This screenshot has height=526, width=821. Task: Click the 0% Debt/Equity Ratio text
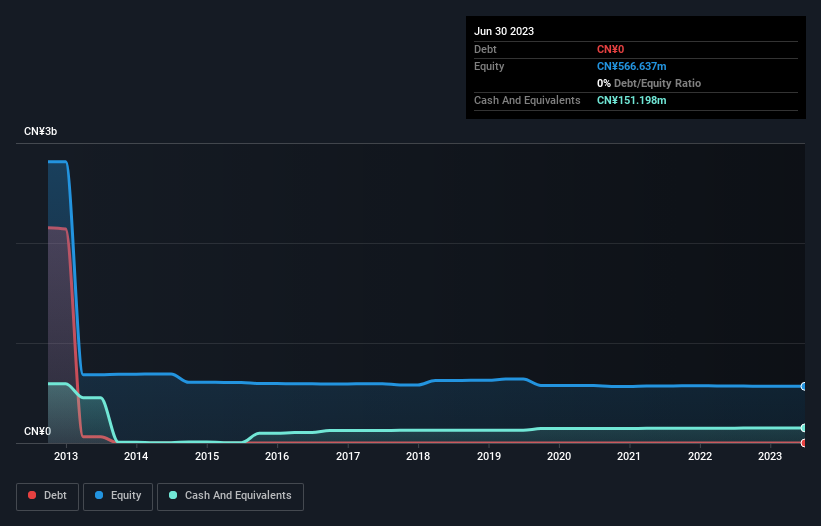click(x=649, y=83)
